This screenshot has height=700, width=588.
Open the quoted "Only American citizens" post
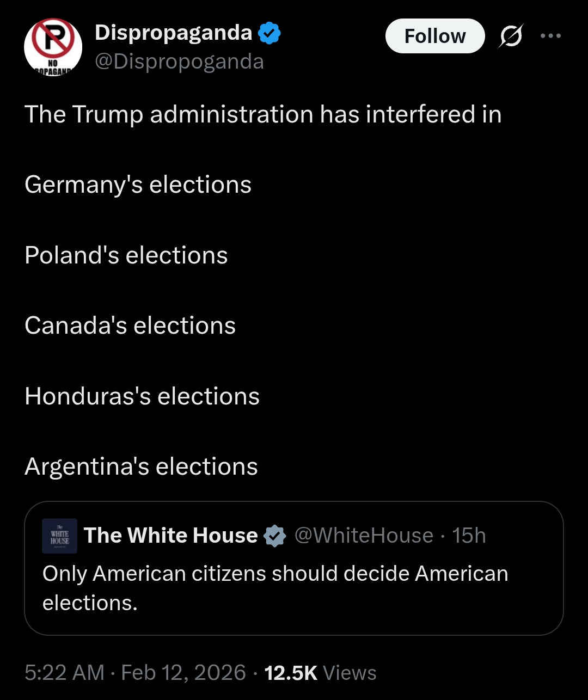pos(275,588)
